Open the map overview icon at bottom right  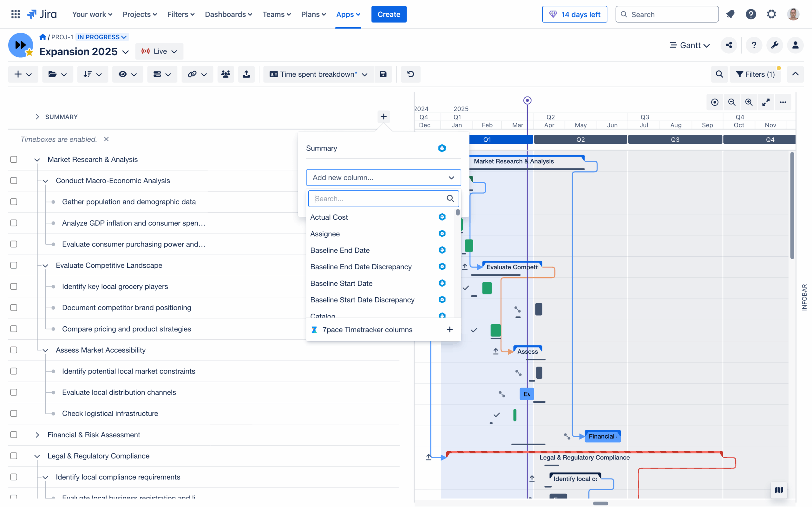point(779,490)
